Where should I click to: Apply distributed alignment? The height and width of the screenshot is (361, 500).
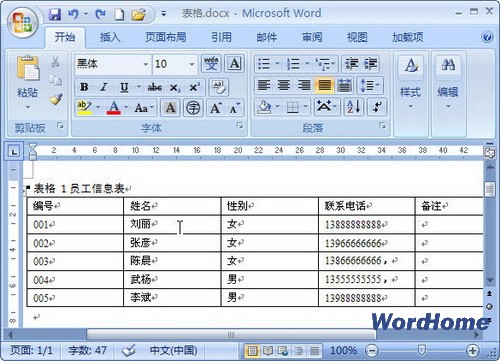pyautogui.click(x=344, y=85)
